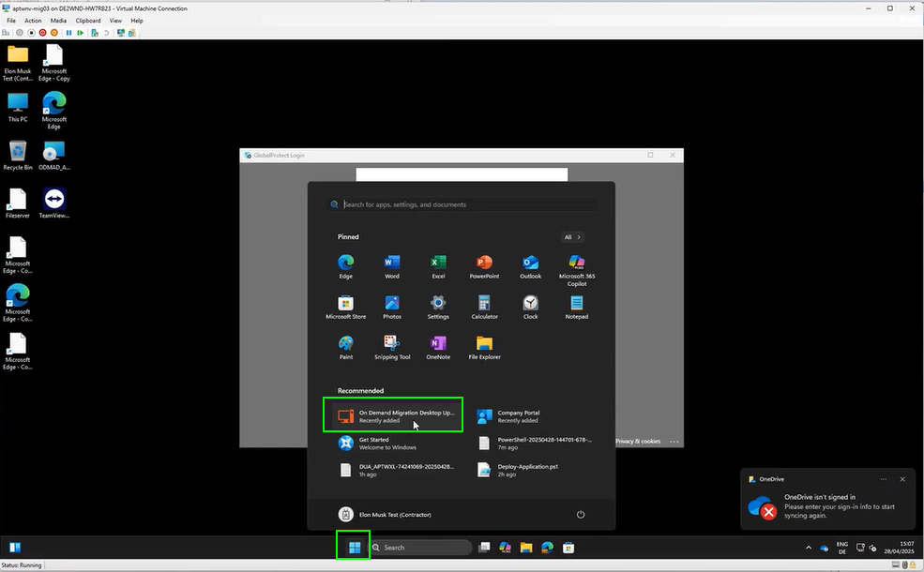The height and width of the screenshot is (572, 924).
Task: Open Microsoft Store from the pinned apps
Action: point(346,308)
